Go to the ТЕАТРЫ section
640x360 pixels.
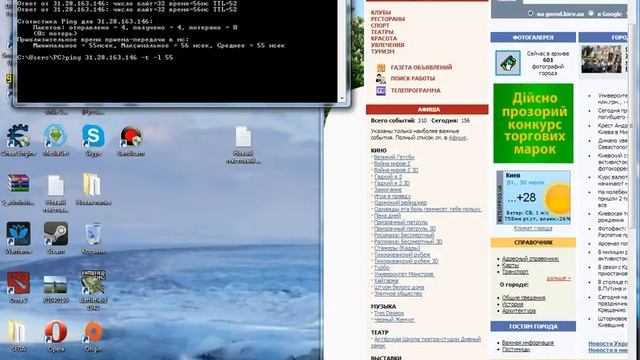[x=382, y=32]
